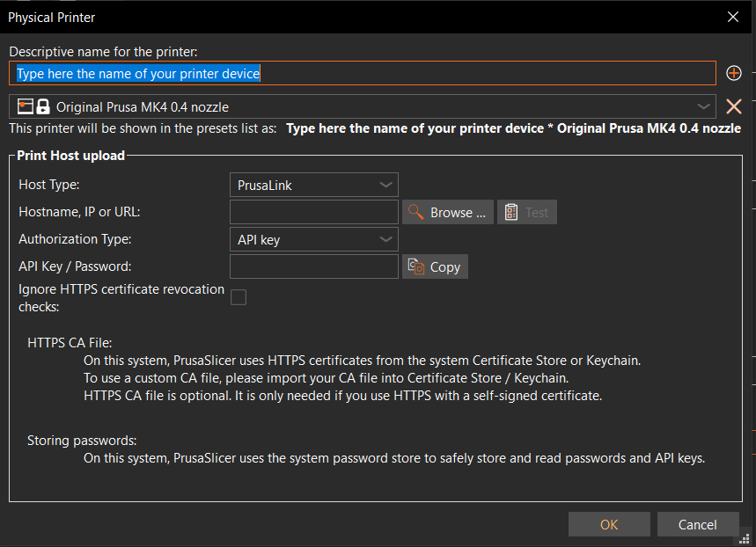Click the 'API Key / Password:' label
Screen dimensions: 756x547
(x=75, y=266)
